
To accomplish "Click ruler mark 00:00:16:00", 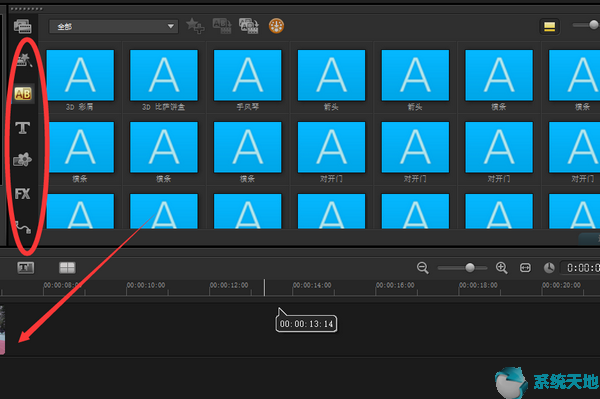I will (395, 285).
